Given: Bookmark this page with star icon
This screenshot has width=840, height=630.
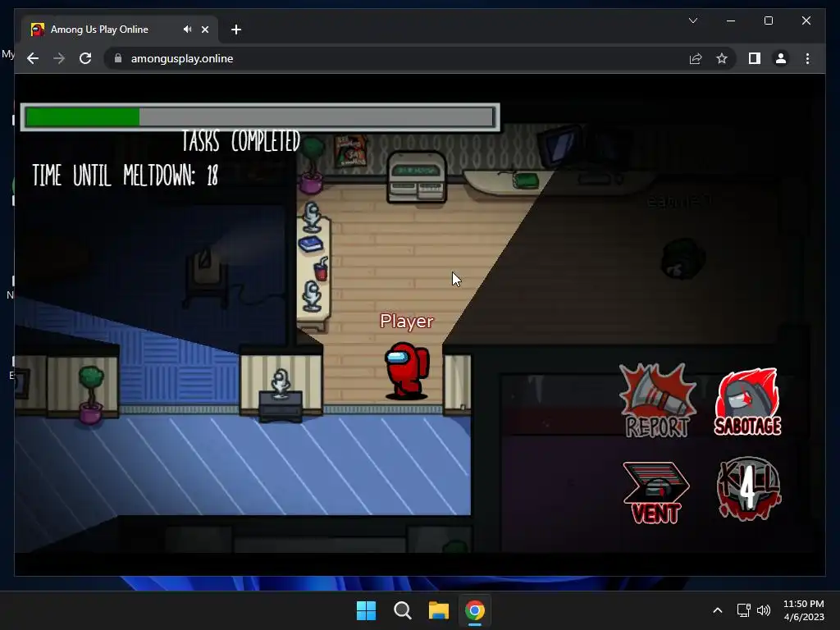Looking at the screenshot, I should [x=722, y=58].
